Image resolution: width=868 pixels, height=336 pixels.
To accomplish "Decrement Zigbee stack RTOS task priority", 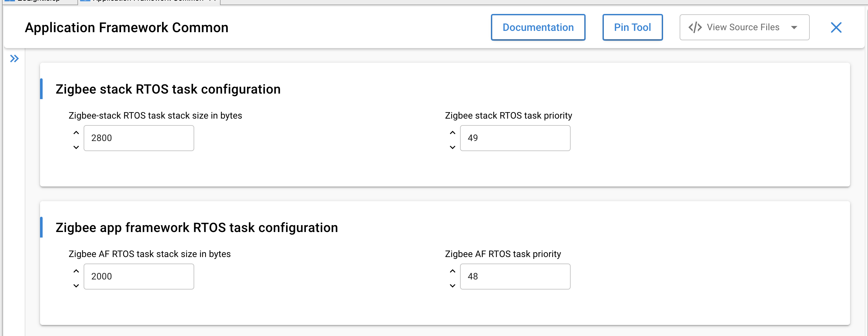I will coord(453,147).
